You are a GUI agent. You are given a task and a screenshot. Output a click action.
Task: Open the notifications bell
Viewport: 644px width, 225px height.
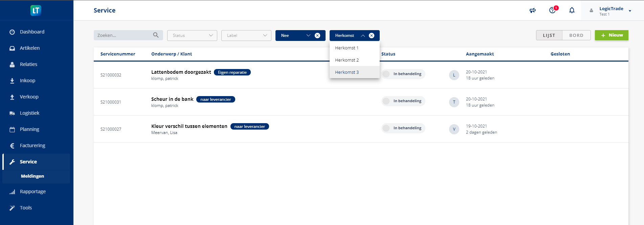tap(572, 10)
